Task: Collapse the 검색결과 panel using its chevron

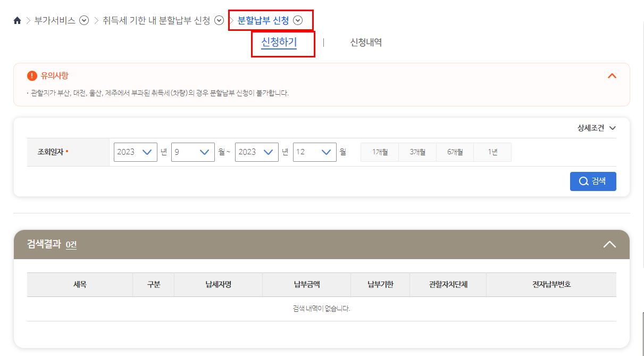Action: (608, 244)
